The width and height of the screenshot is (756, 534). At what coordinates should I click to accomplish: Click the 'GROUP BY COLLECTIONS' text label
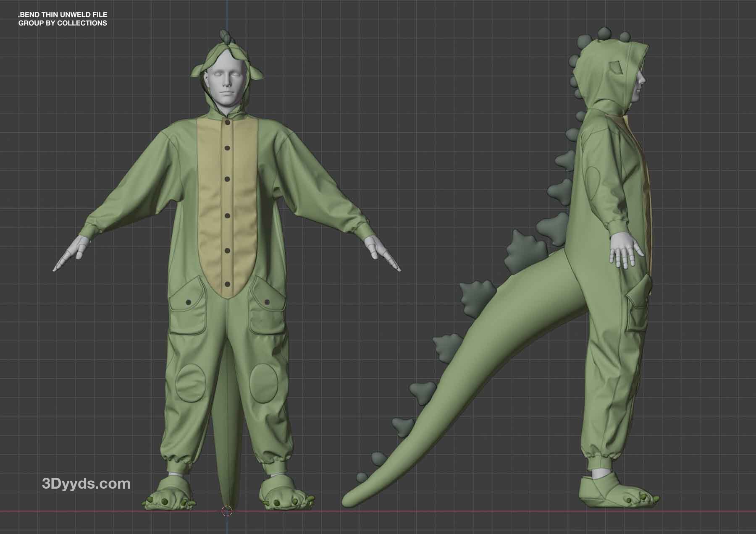63,23
